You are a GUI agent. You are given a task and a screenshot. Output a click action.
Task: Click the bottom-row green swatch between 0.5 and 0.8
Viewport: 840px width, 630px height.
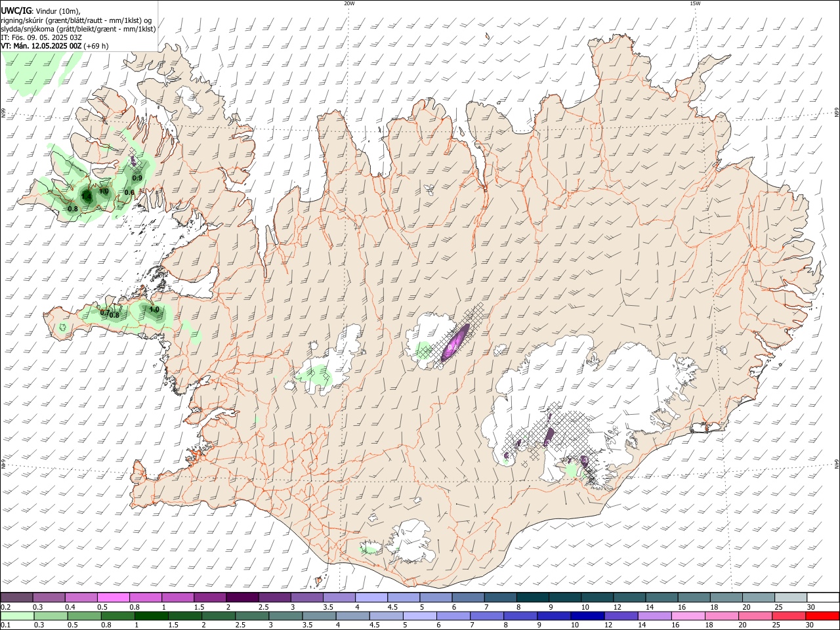84,616
